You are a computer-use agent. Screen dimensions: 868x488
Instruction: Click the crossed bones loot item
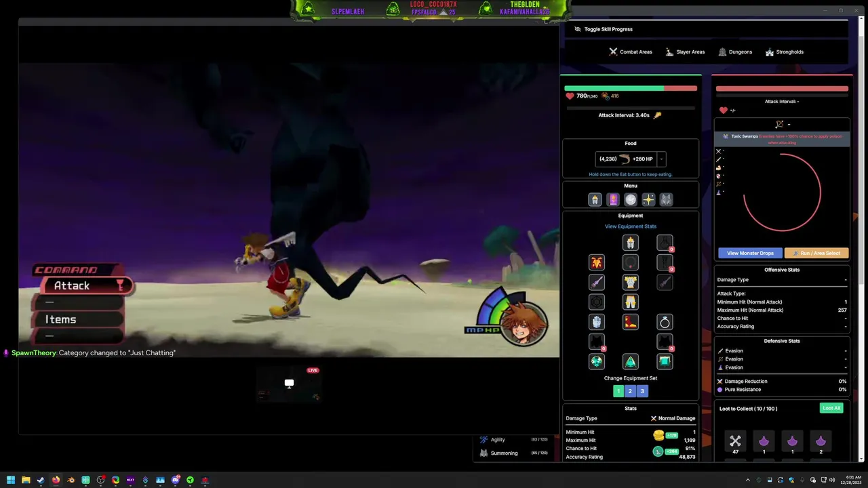tap(735, 442)
